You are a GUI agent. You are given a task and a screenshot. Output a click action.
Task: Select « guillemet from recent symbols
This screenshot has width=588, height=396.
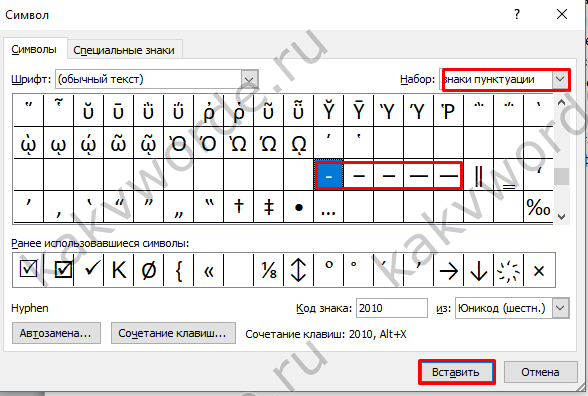pyautogui.click(x=208, y=270)
